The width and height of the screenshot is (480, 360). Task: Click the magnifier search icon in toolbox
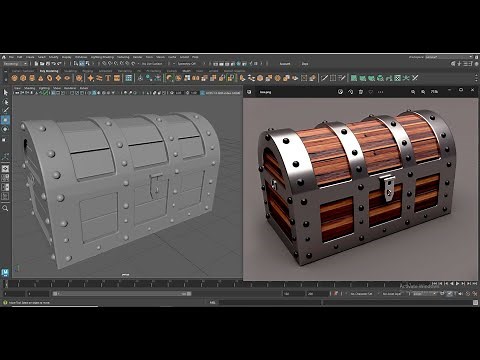coord(5,208)
